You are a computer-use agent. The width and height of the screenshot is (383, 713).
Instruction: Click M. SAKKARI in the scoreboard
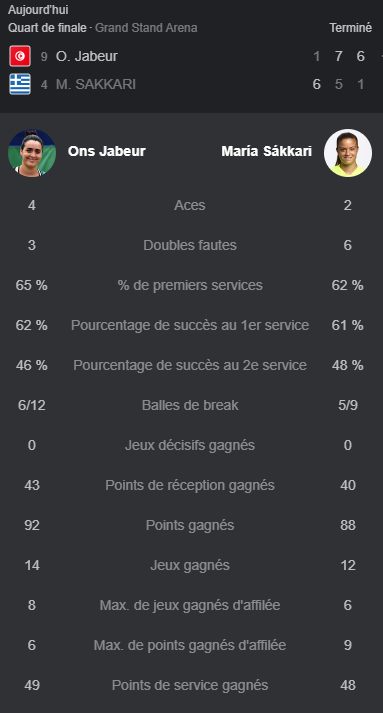pyautogui.click(x=96, y=85)
